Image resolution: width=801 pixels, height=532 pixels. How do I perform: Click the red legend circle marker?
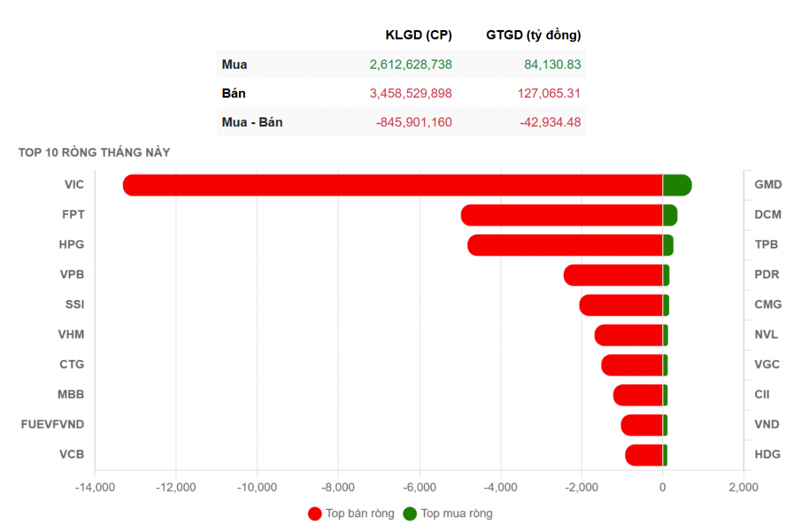pyautogui.click(x=315, y=513)
